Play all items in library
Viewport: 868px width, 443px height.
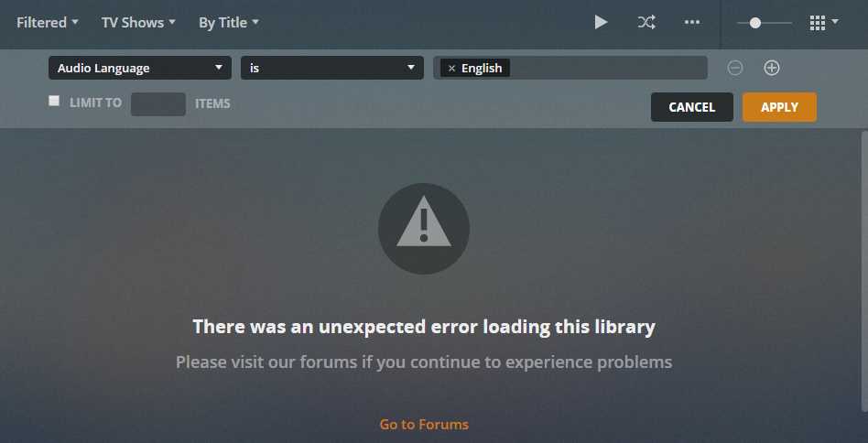tap(601, 22)
